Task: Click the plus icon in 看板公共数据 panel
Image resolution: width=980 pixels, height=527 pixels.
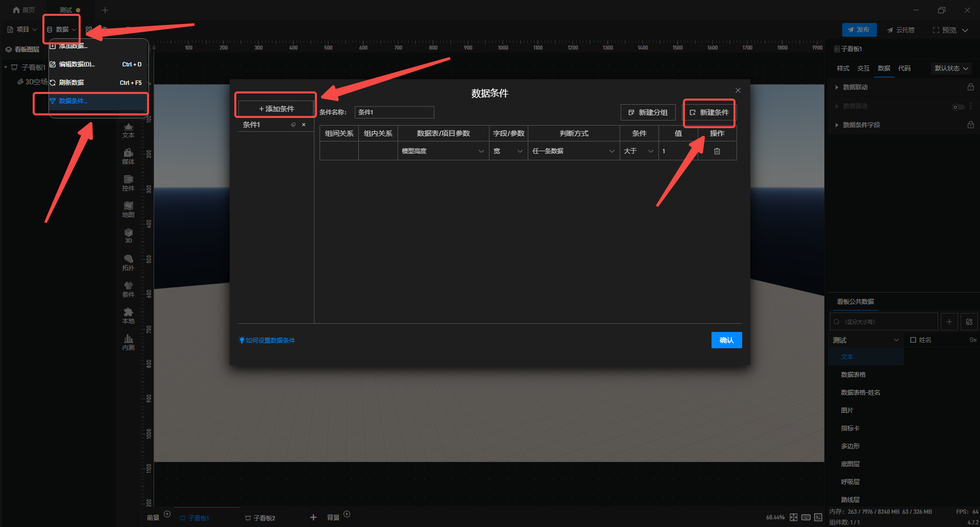Action: tap(949, 322)
